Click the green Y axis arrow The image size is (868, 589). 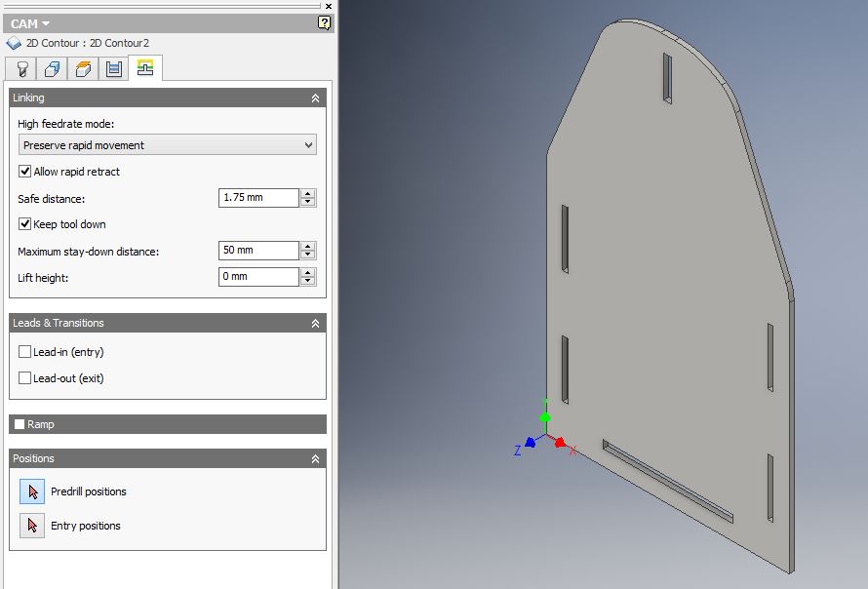coord(545,416)
